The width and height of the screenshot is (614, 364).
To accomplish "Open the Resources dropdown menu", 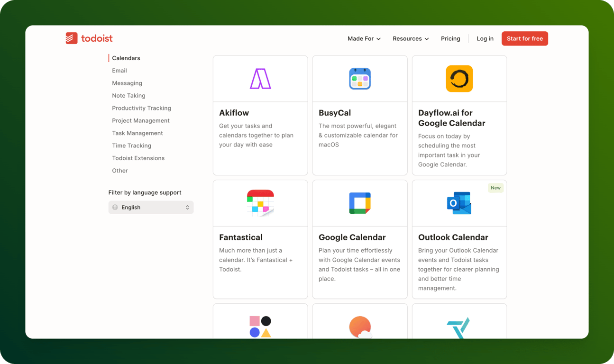I will pyautogui.click(x=411, y=38).
